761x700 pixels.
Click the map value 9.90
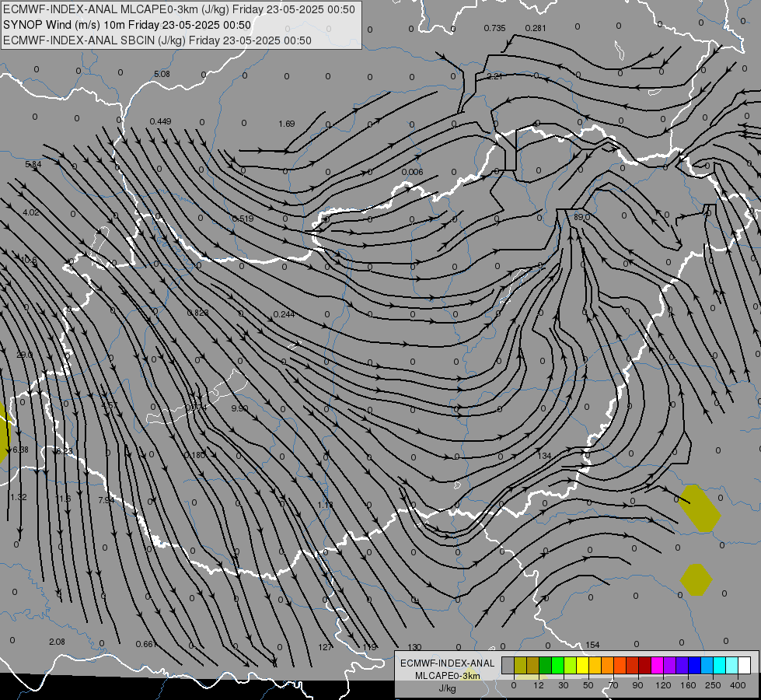tap(239, 408)
